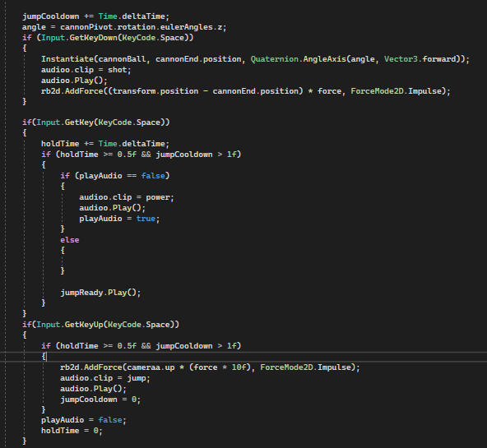
Task: Click the else keyword
Action: point(70,240)
